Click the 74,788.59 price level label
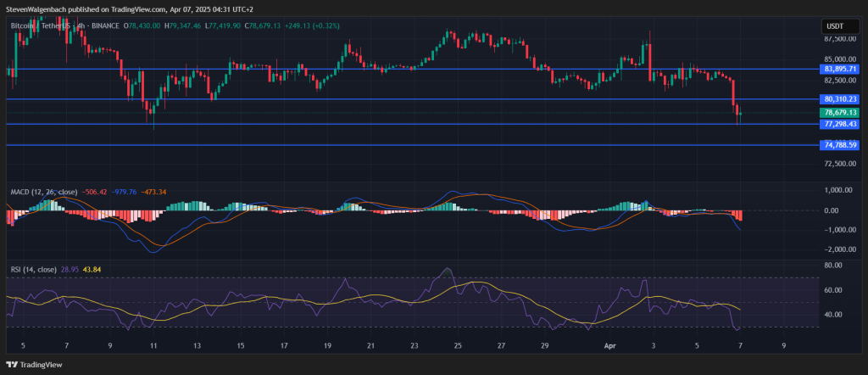 (840, 145)
